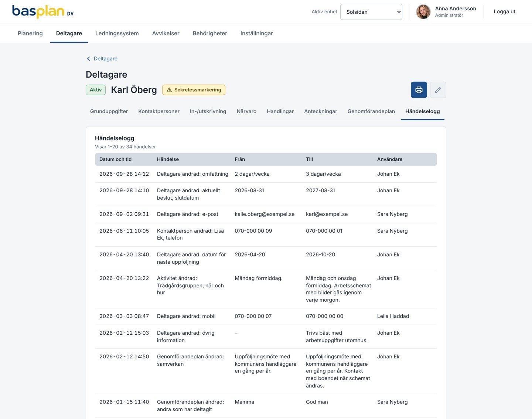Viewport: 532px width, 419px height.
Task: Click the Måndag förmiddag. cell
Action: [x=259, y=278]
